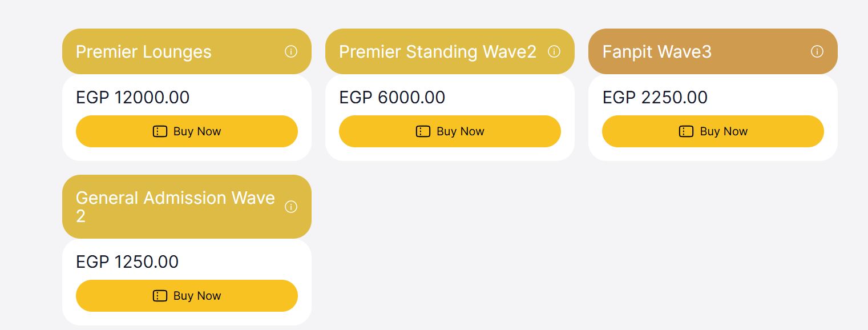
Task: Show info for Fanpit Wave3
Action: point(817,52)
